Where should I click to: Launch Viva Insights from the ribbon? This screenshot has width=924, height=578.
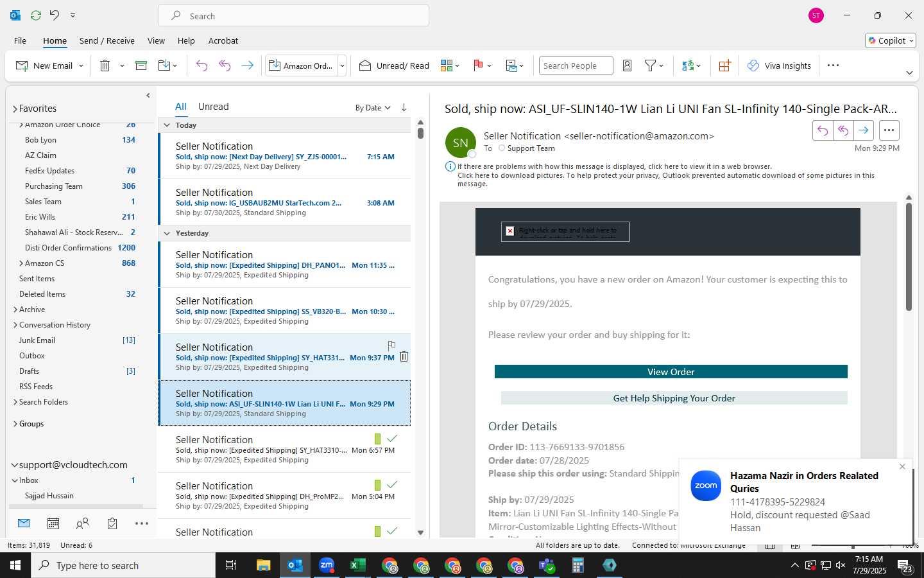coord(779,66)
